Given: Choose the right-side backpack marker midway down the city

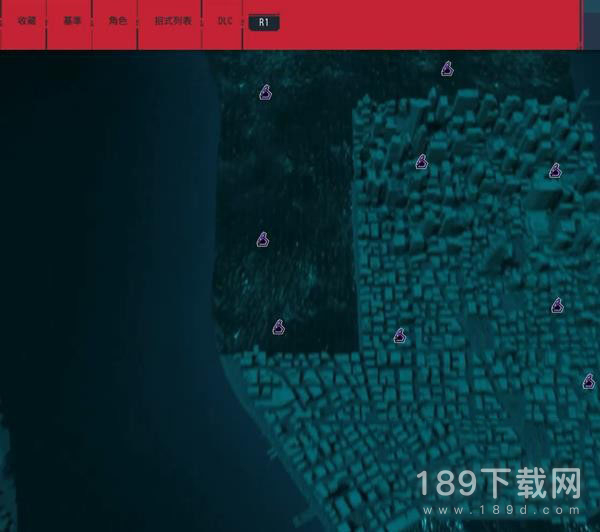Looking at the screenshot, I should [558, 305].
